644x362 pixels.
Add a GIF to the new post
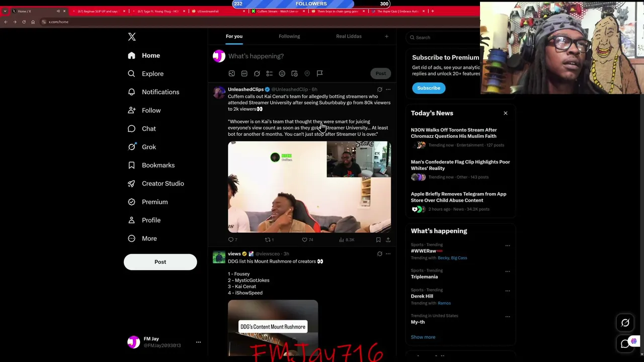pos(244,74)
